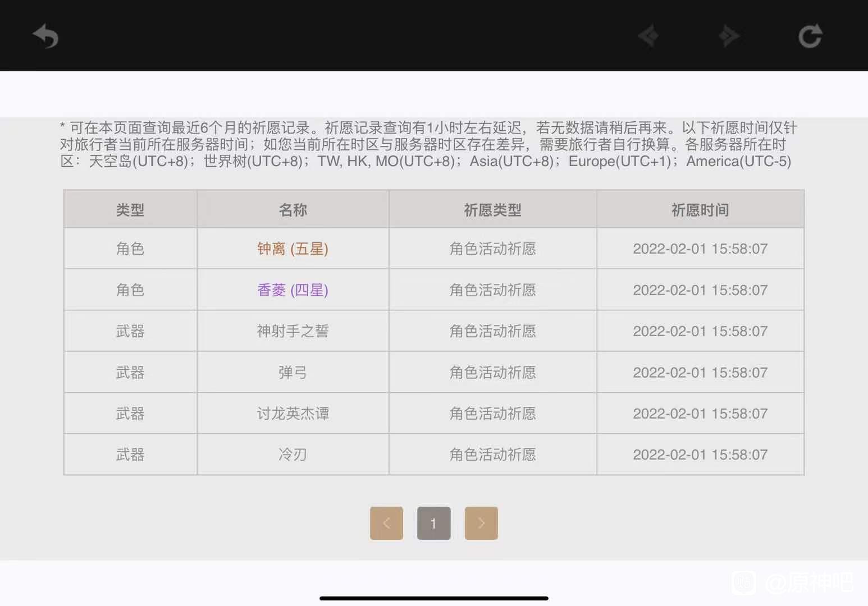Tap the back arrow icon
Image resolution: width=868 pixels, height=606 pixels.
point(45,36)
